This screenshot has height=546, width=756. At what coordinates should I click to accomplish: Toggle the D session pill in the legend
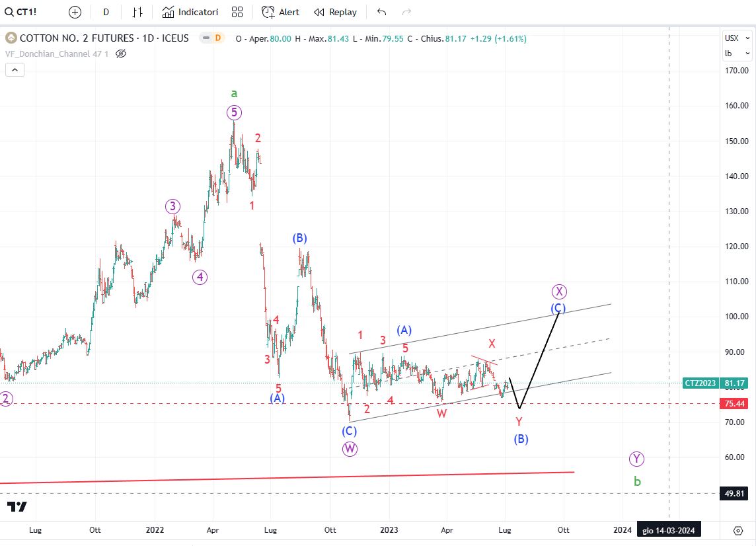click(x=218, y=38)
